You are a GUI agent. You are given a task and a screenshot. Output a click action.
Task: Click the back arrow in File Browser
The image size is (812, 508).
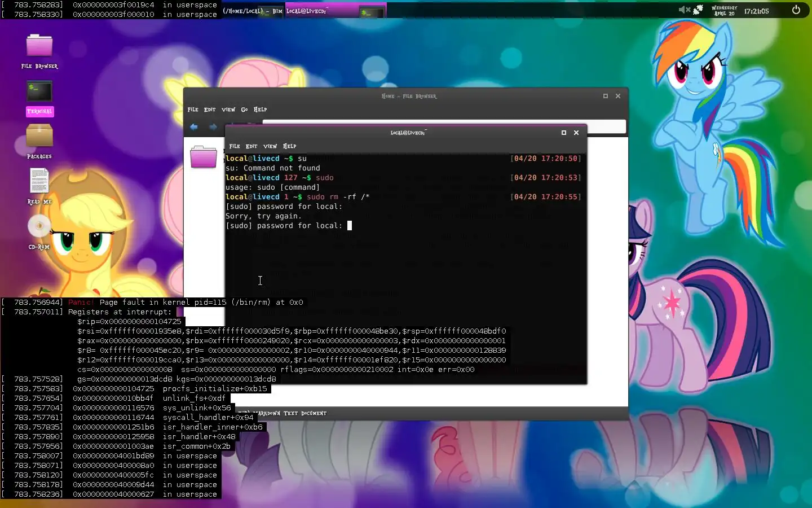tap(194, 127)
